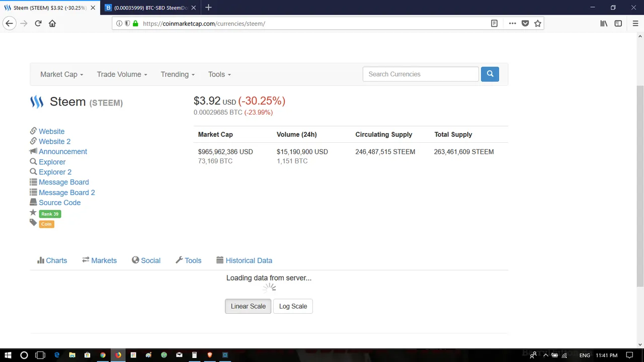The width and height of the screenshot is (644, 362).
Task: Reload the current page
Action: (38, 23)
